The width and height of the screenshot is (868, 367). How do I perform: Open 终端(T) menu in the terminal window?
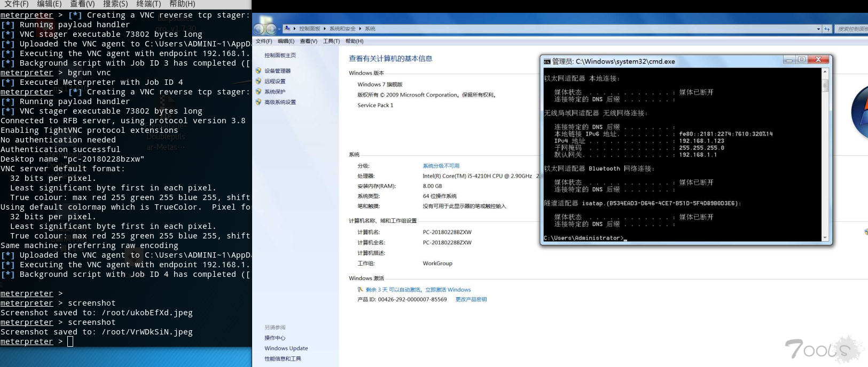(x=148, y=4)
